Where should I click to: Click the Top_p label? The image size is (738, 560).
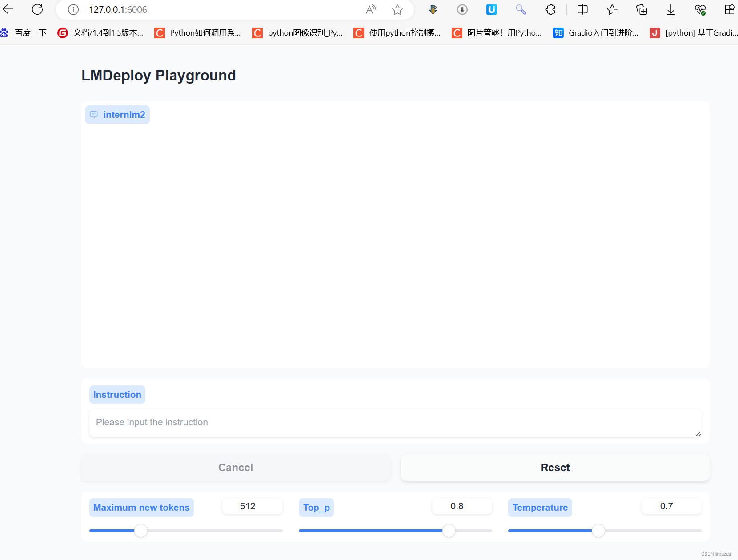click(317, 508)
